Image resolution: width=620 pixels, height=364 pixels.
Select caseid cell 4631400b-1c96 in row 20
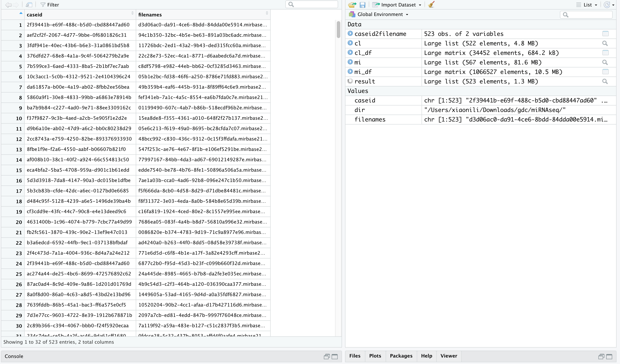pos(80,222)
